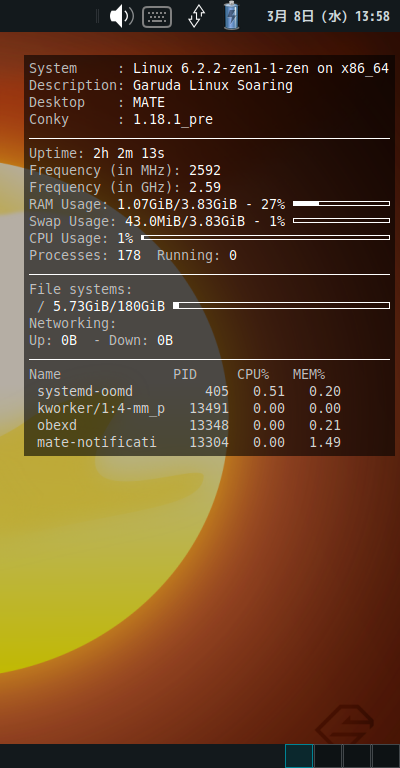Image resolution: width=400 pixels, height=768 pixels.
Task: Click the volume speaker icon
Action: coord(121,16)
